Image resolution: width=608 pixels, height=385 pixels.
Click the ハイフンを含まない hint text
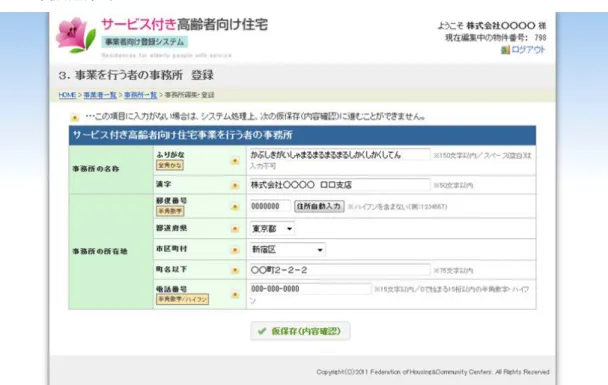tap(397, 207)
